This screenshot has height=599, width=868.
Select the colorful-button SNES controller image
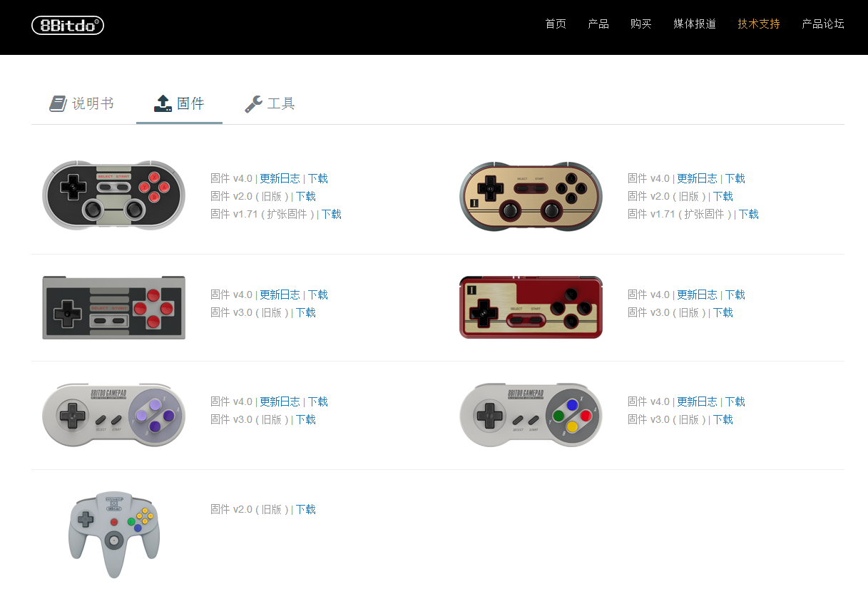pos(531,415)
